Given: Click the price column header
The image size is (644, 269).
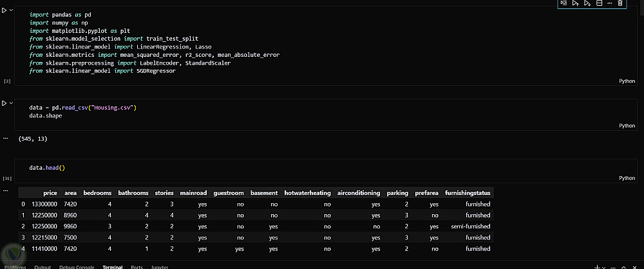Looking at the screenshot, I should (50, 193).
